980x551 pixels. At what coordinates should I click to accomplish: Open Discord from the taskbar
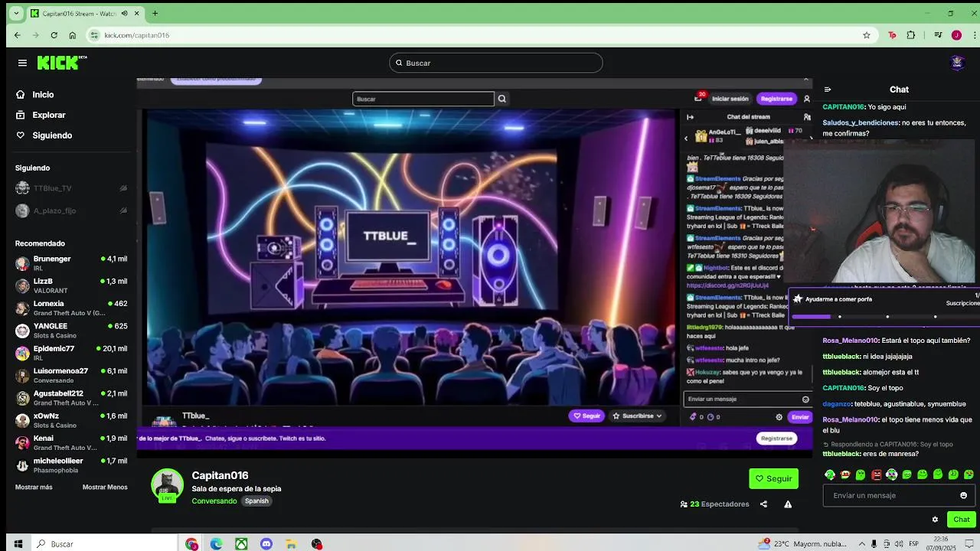(x=266, y=544)
